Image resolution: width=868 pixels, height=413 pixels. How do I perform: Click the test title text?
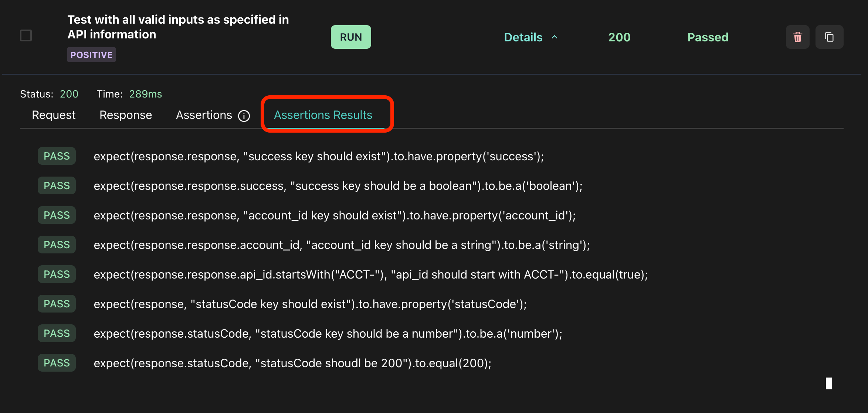click(x=178, y=27)
